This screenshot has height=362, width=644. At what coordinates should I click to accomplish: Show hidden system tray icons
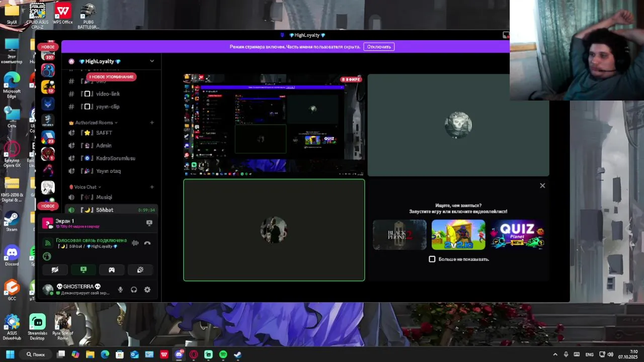[555, 354]
